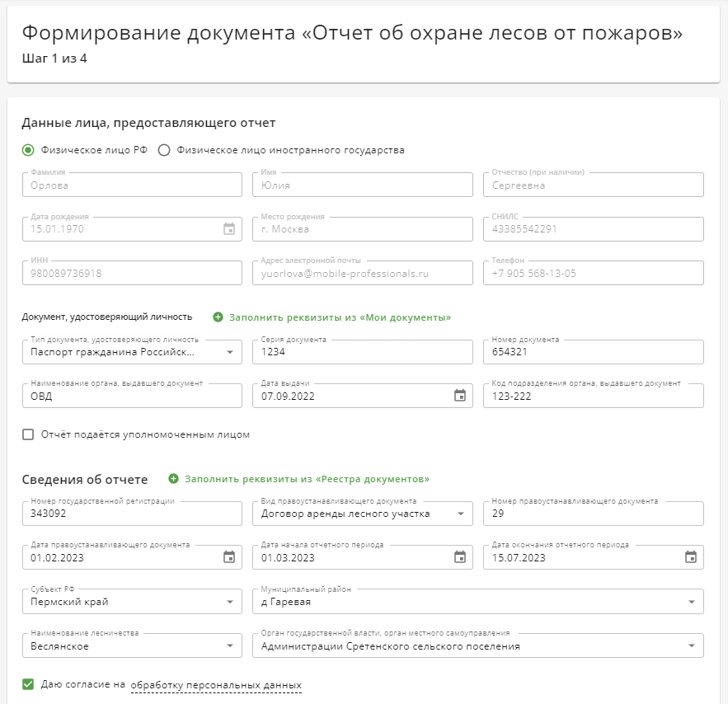Expand Тип документа, удостоверяющего личность dropdown

pyautogui.click(x=132, y=352)
